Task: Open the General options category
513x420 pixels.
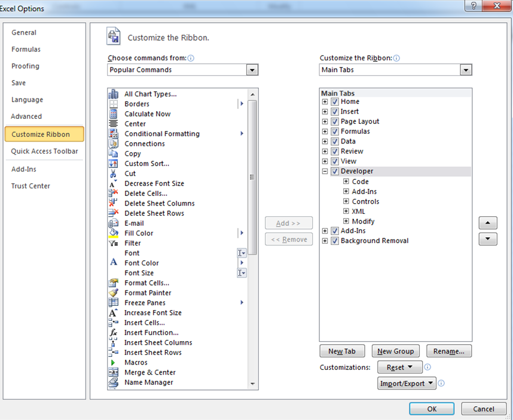Action: click(24, 33)
